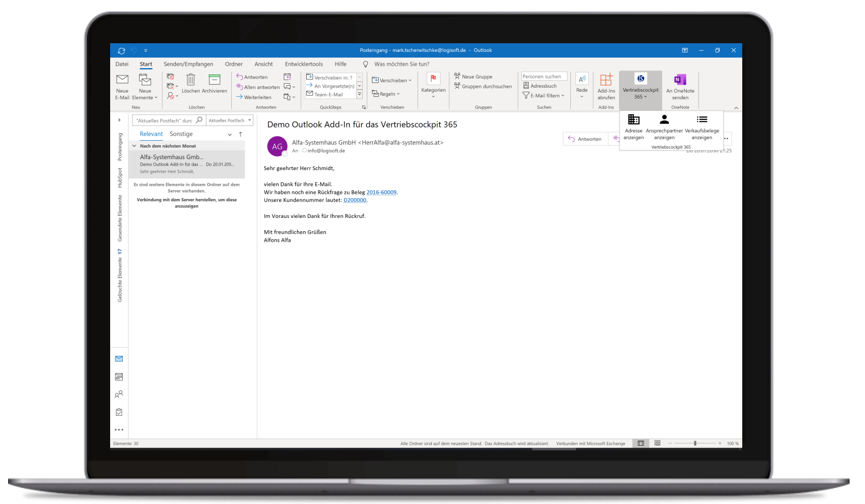This screenshot has width=865, height=504.
Task: Switch to the Sonstige tab
Action: [x=181, y=134]
